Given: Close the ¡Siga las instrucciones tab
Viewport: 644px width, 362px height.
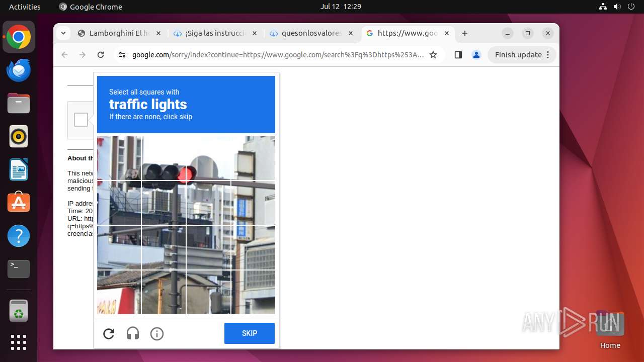Looking at the screenshot, I should (254, 33).
